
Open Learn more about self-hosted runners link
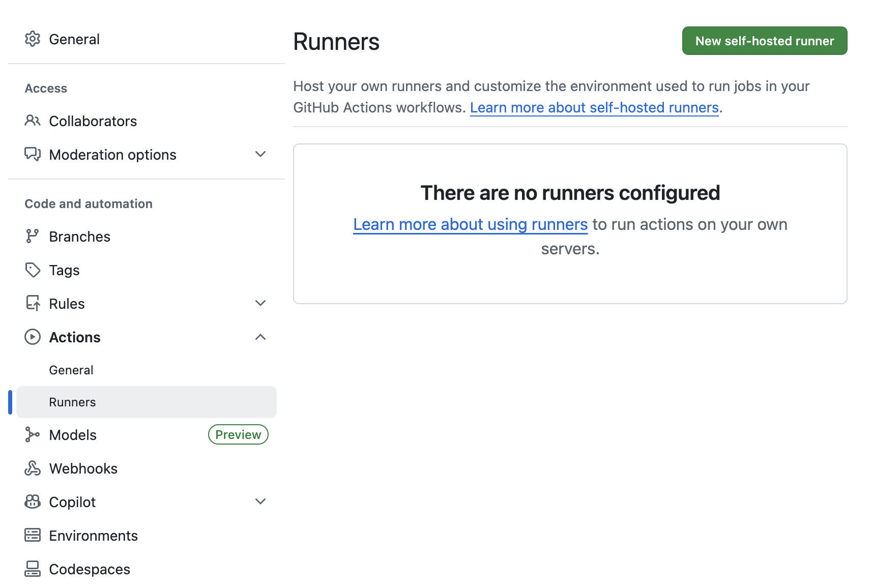[x=595, y=107]
